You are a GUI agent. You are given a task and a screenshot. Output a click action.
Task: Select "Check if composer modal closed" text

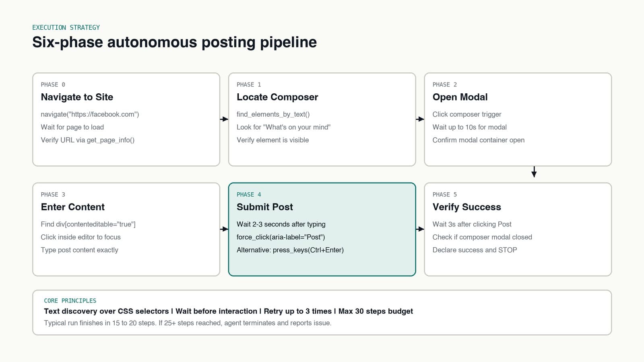point(482,237)
